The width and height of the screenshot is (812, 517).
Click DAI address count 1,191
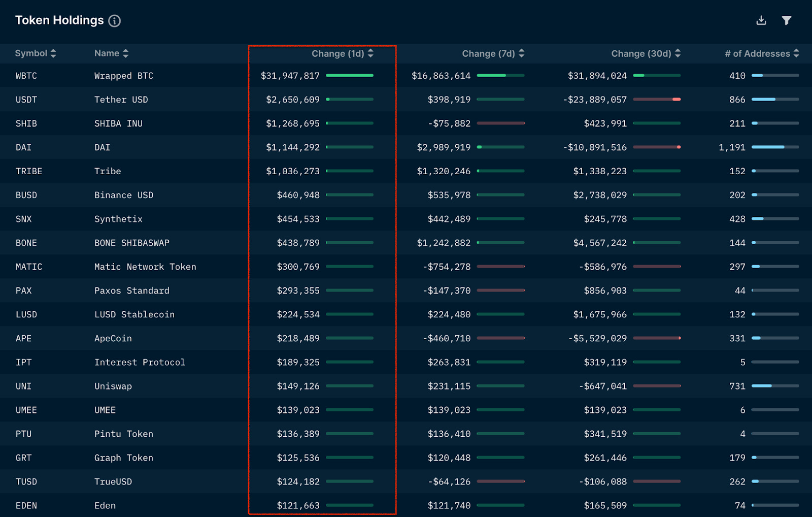point(732,147)
